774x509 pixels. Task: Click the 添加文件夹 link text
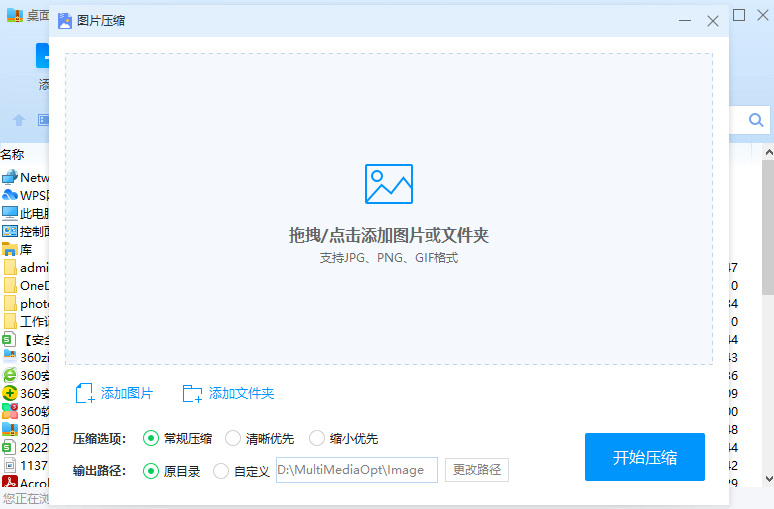241,393
